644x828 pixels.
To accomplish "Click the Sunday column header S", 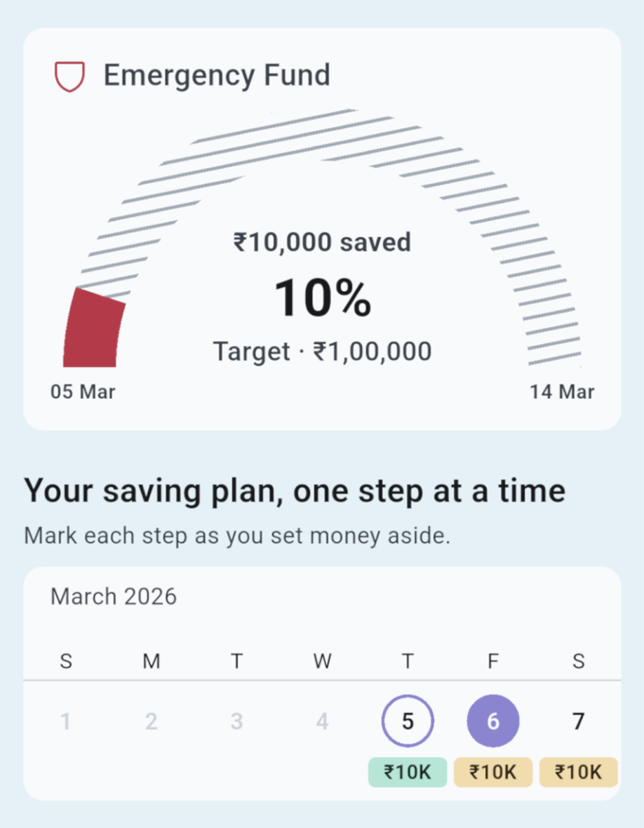I will click(x=65, y=660).
